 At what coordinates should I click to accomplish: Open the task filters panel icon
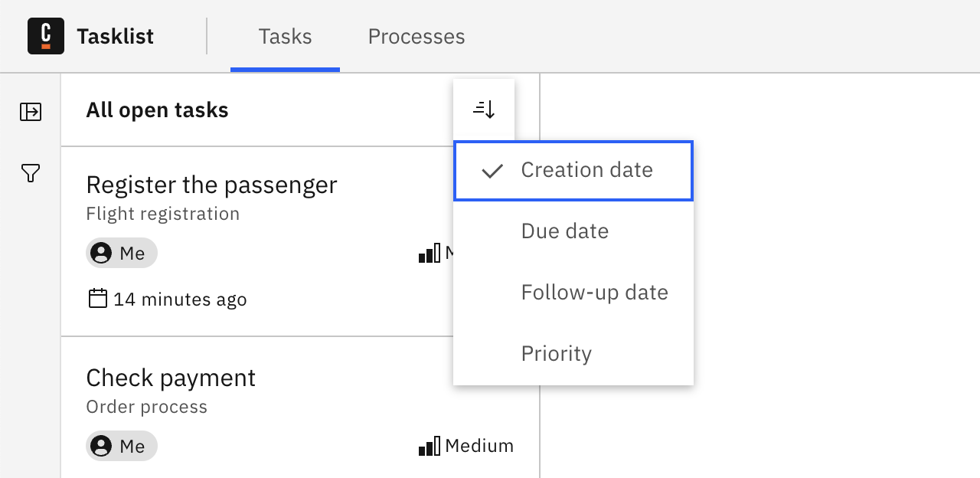[30, 174]
